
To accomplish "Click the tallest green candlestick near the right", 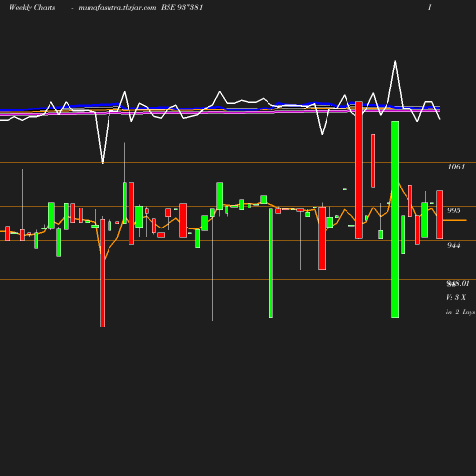I will pyautogui.click(x=395, y=219).
